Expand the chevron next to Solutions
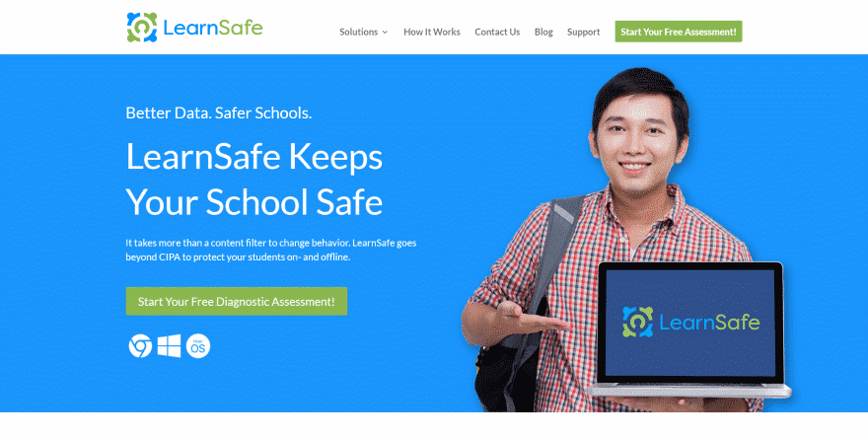 (385, 33)
